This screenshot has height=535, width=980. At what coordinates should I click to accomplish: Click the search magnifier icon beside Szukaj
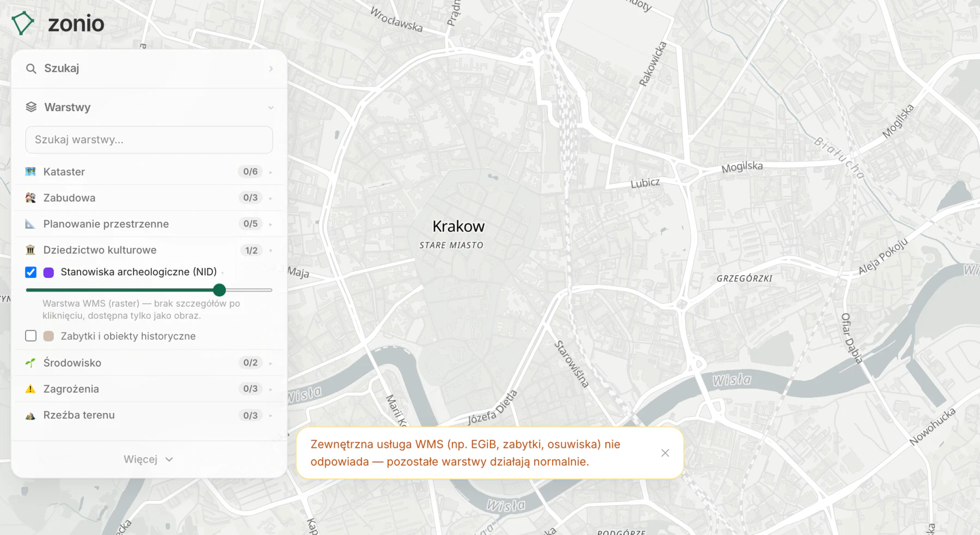pos(31,69)
